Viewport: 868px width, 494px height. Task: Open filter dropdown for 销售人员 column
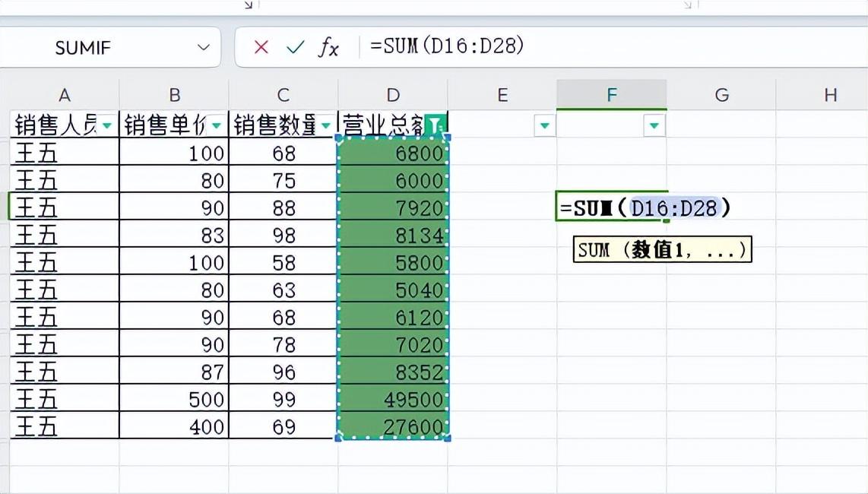[x=107, y=125]
